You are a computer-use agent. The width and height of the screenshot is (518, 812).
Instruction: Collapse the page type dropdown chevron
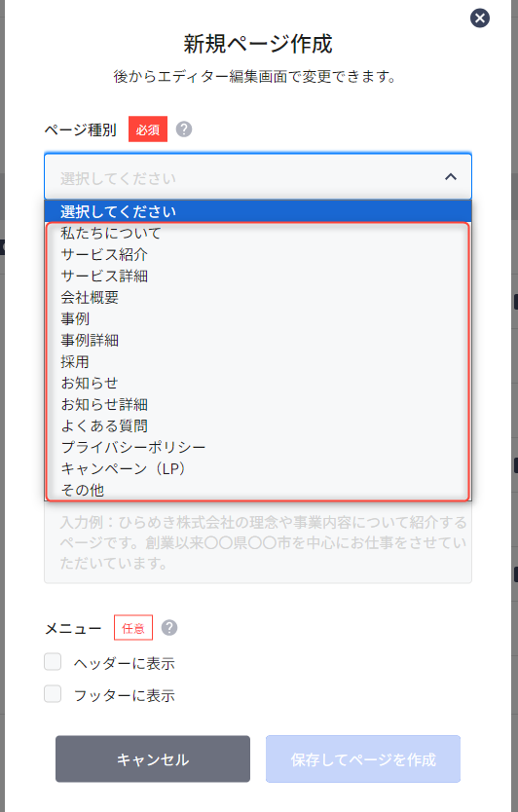coord(451,177)
